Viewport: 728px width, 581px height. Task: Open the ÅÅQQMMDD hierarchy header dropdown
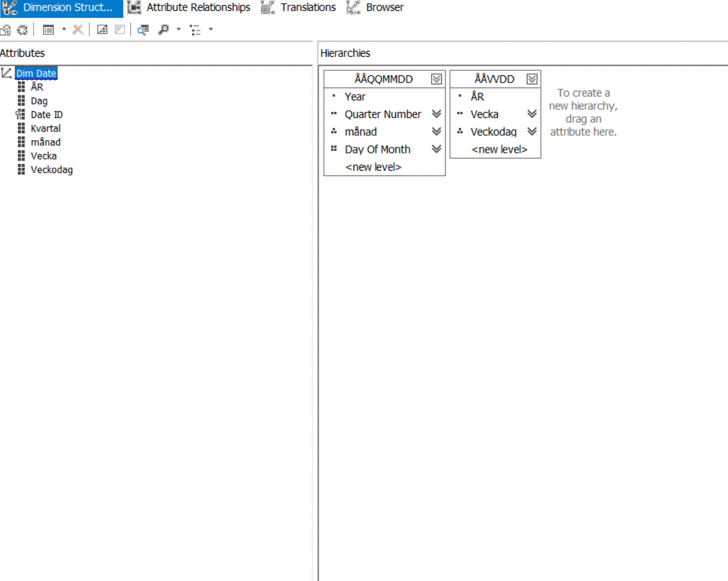(x=436, y=78)
